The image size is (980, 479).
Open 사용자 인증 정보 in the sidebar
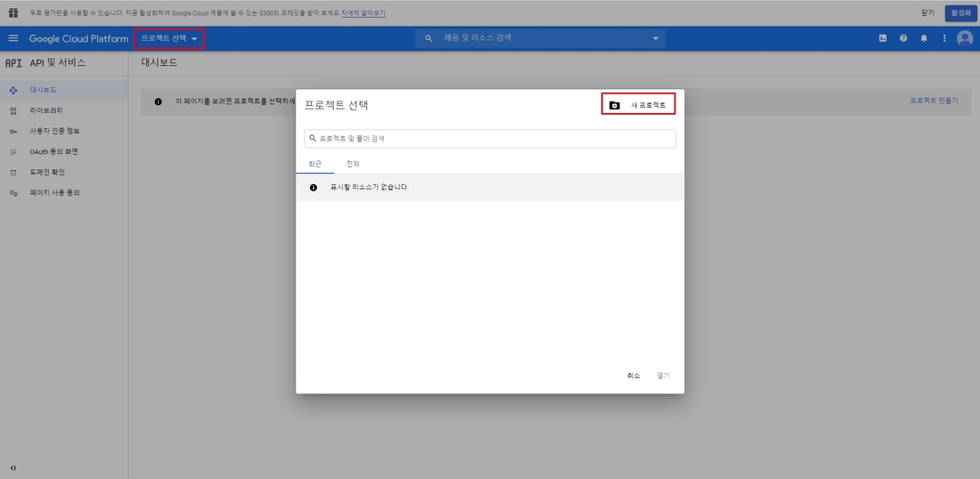click(64, 131)
